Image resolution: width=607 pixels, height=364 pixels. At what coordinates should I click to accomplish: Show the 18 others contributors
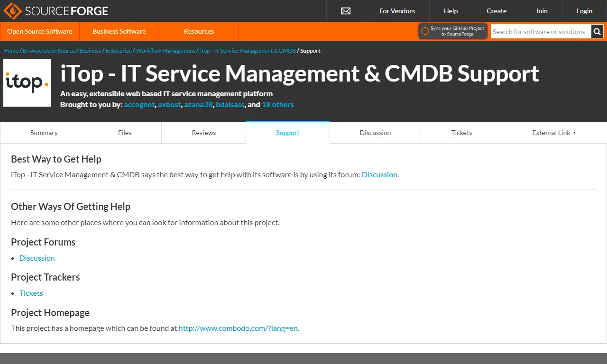278,105
